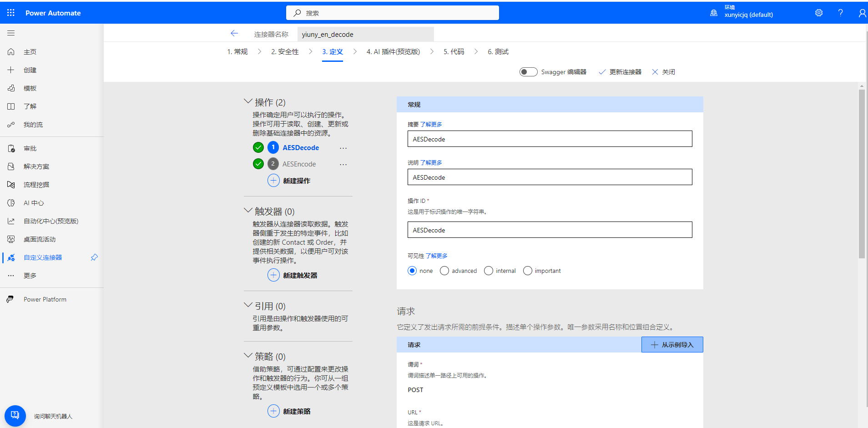868x428 pixels.
Task: Go to the 2. 安全性 tab
Action: tap(285, 52)
